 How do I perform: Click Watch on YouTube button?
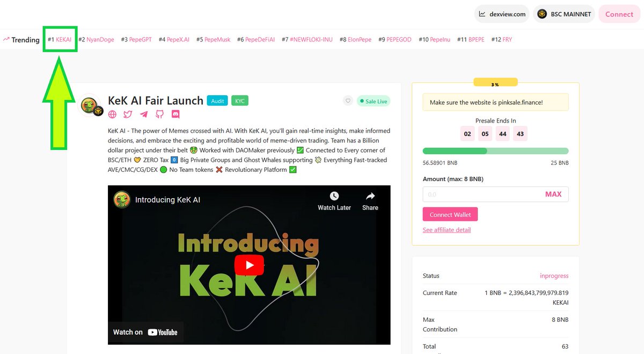(x=145, y=332)
